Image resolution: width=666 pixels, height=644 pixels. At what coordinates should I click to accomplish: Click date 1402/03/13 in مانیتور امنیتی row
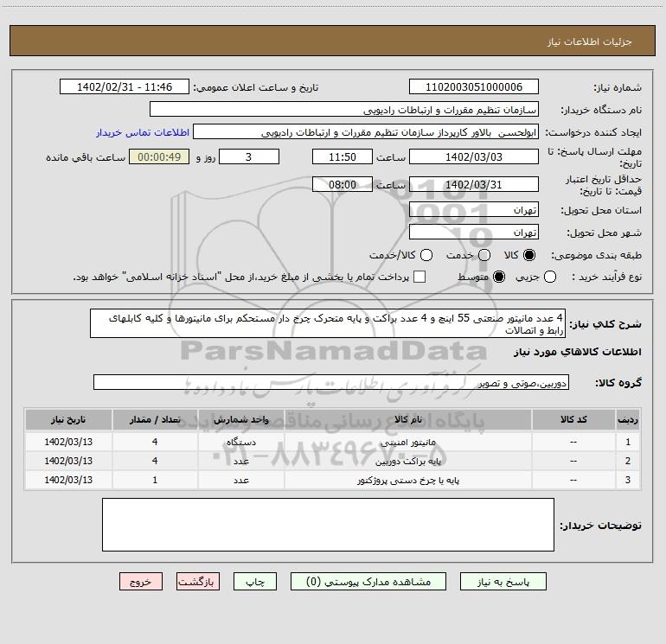coord(68,442)
